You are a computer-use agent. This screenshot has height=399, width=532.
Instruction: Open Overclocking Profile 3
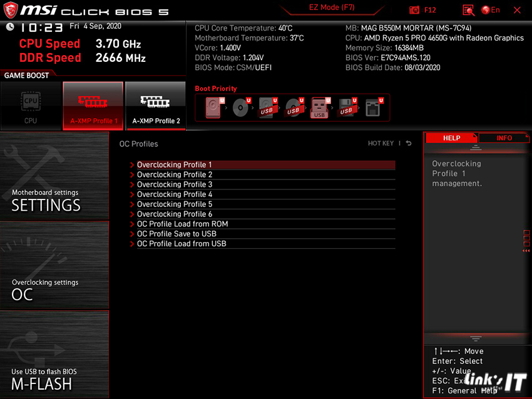click(x=265, y=184)
